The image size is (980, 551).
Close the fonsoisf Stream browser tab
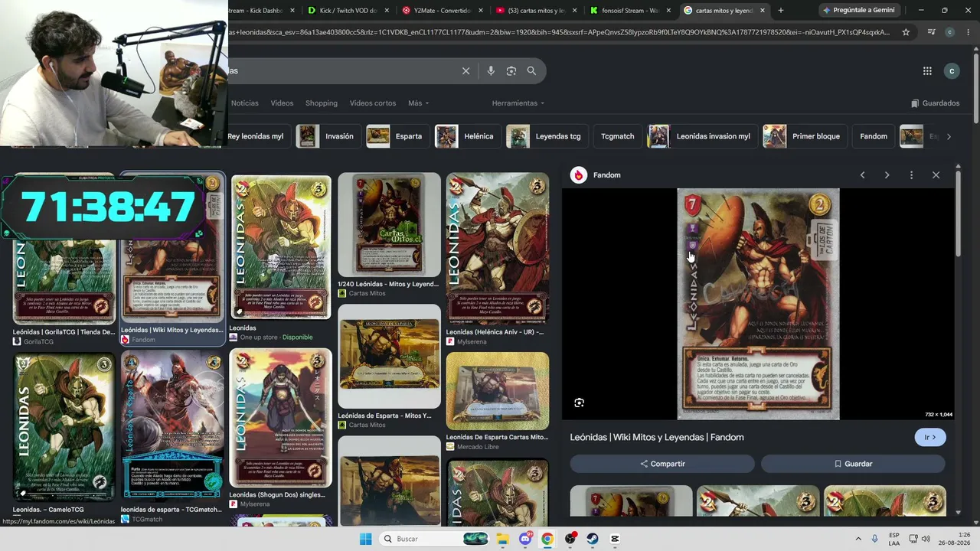pos(668,11)
